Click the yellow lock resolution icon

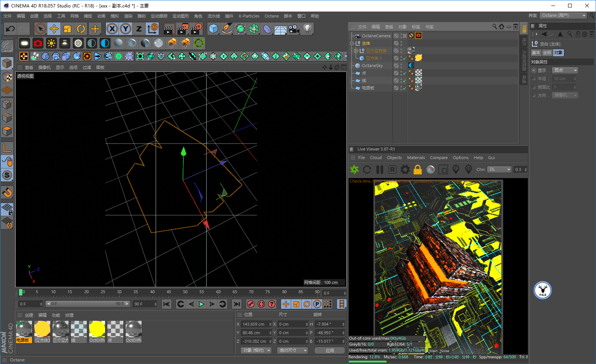tap(418, 170)
